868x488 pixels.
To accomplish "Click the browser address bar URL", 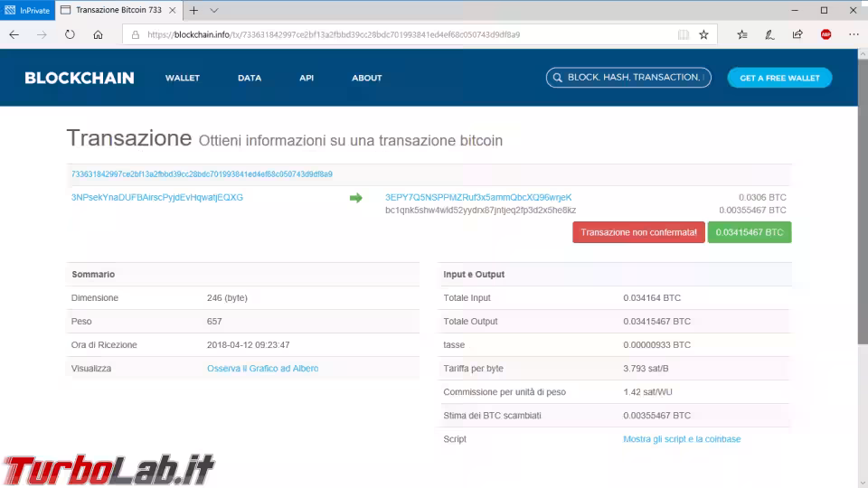I will [x=334, y=34].
